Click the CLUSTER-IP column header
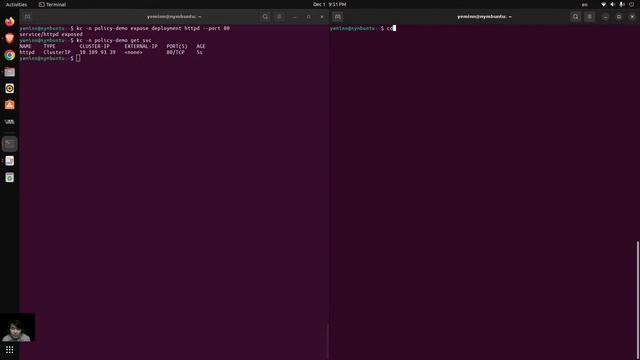The image size is (640, 360). [95, 47]
